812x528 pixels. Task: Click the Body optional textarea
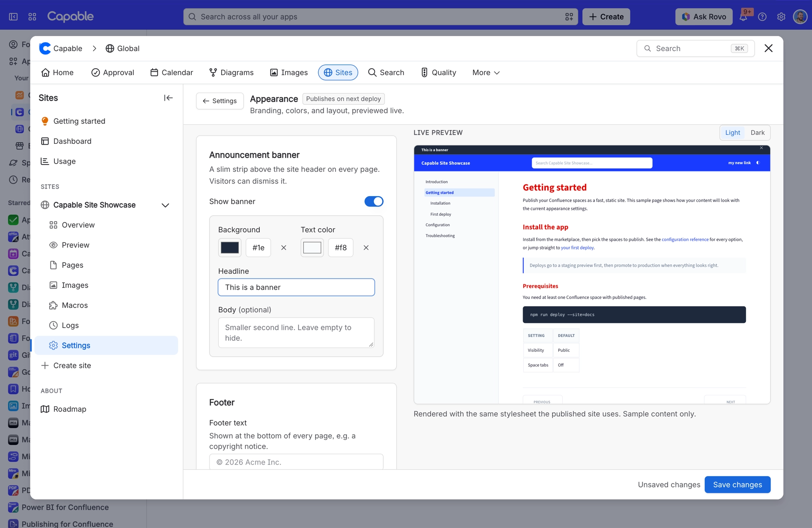click(296, 333)
